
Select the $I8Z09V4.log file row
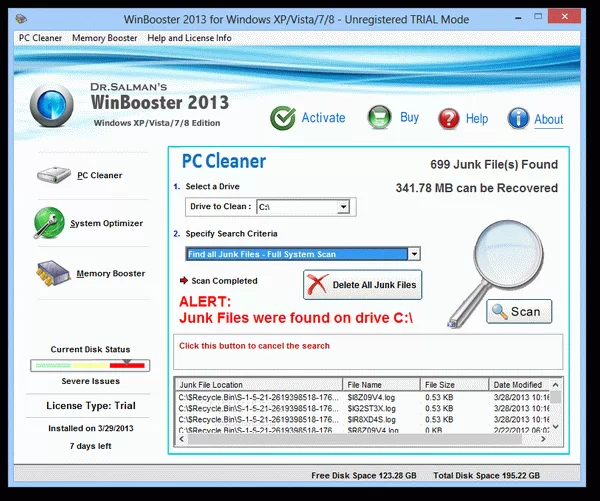363,397
